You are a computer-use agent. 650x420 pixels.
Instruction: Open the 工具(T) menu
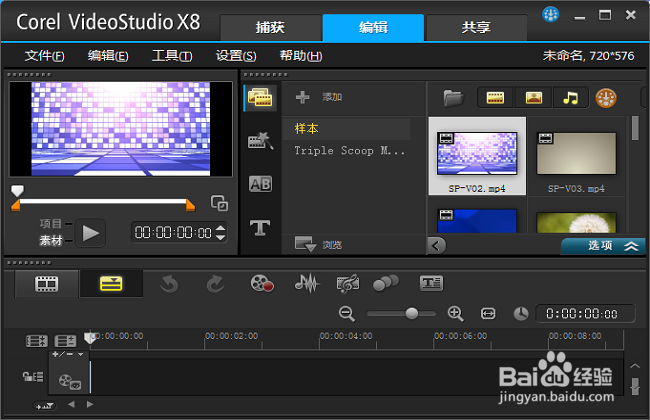pyautogui.click(x=172, y=56)
